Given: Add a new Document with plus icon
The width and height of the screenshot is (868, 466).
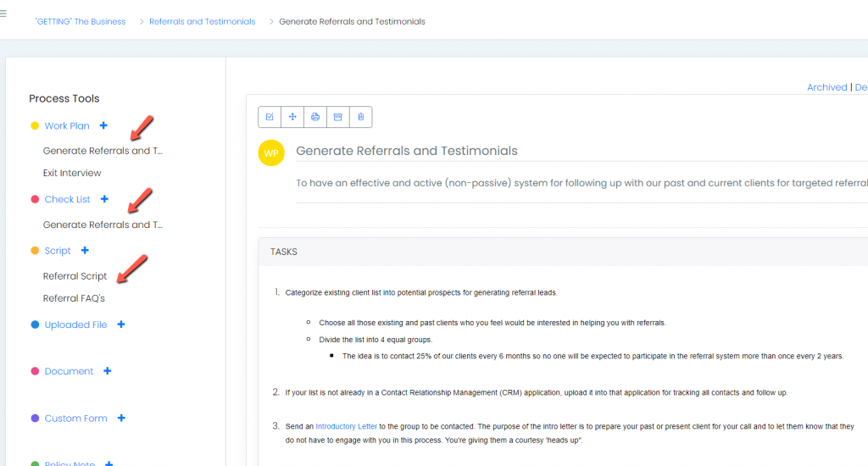Looking at the screenshot, I should tap(108, 371).
